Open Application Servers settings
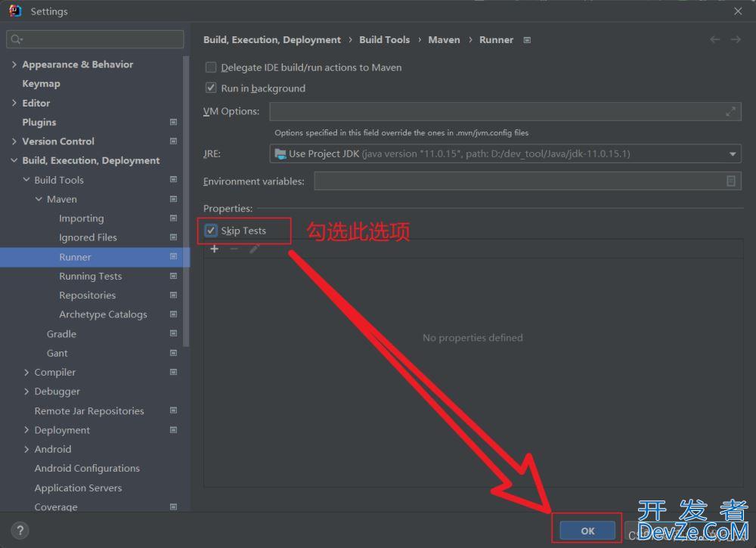Image resolution: width=756 pixels, height=548 pixels. (78, 488)
